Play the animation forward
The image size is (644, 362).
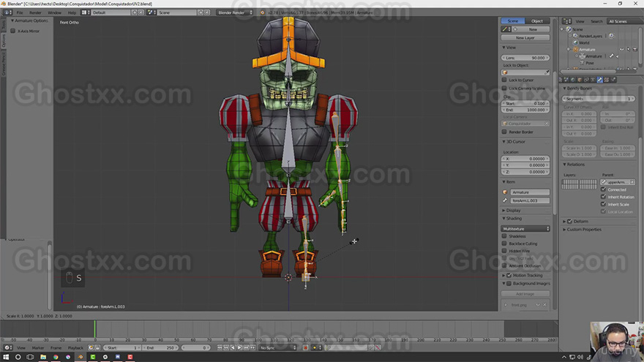tap(239, 347)
